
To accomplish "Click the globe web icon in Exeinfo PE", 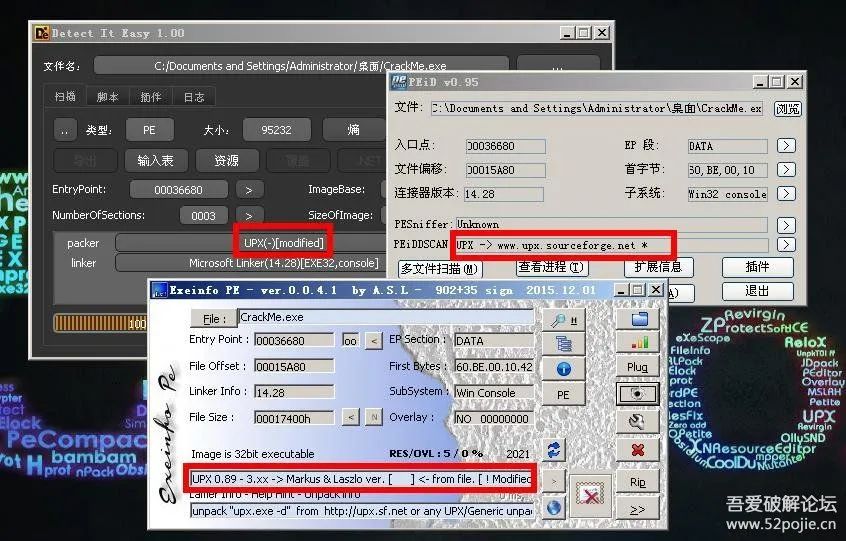I will (x=554, y=507).
